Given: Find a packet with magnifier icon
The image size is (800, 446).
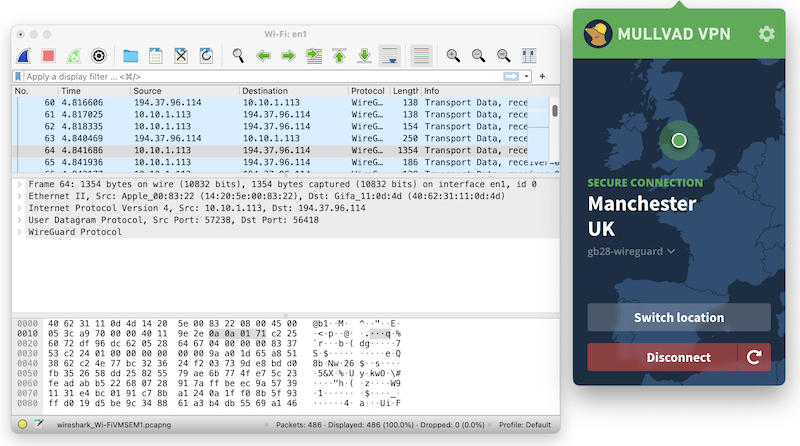Looking at the screenshot, I should coord(238,56).
